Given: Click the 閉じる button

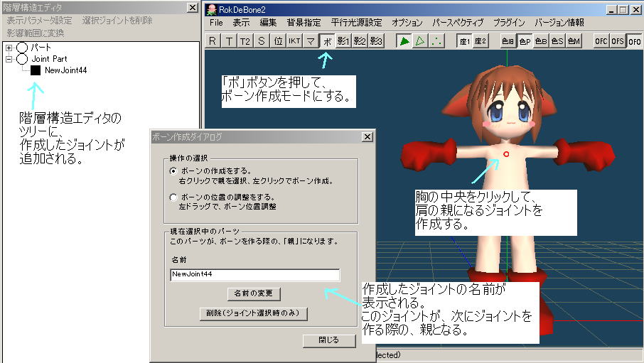Looking at the screenshot, I should (x=329, y=340).
